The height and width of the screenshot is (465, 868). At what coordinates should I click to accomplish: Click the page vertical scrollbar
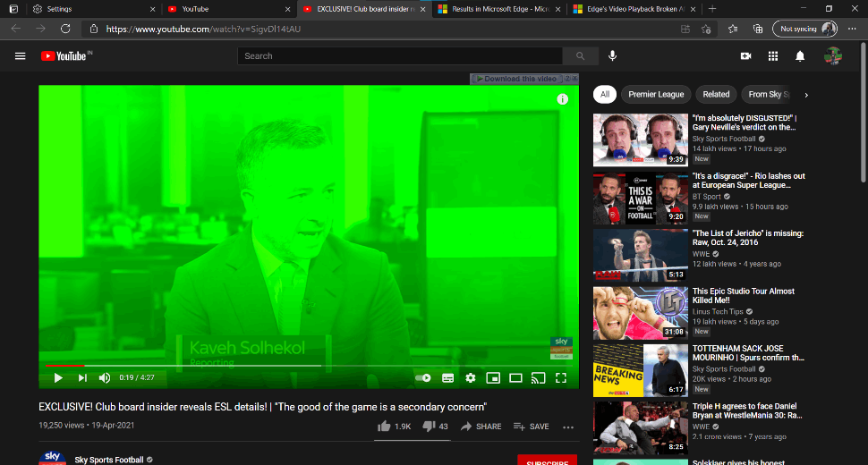(x=864, y=114)
